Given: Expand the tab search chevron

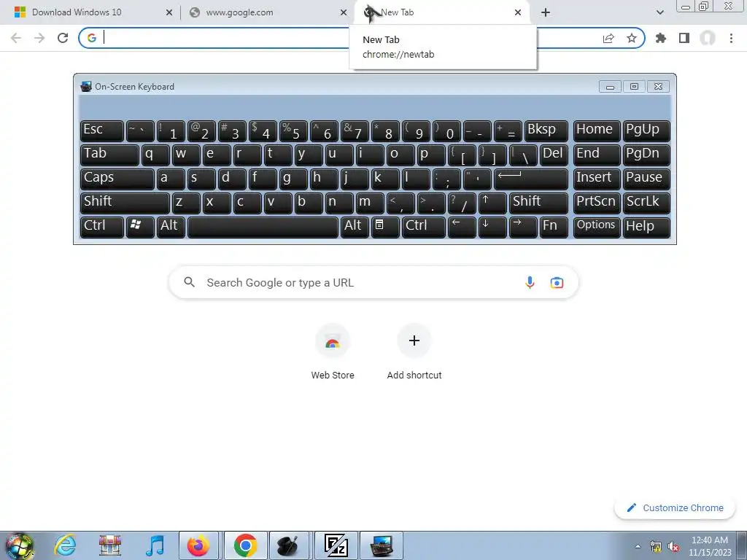Looking at the screenshot, I should 659,12.
